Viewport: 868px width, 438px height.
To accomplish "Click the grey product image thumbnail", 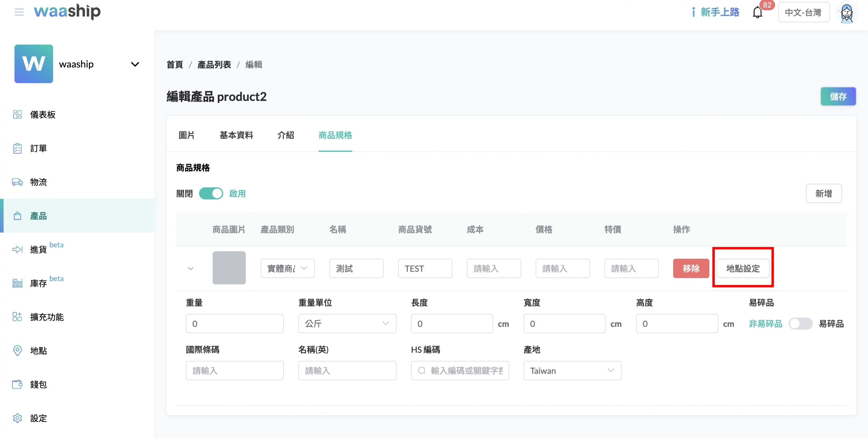I will [229, 268].
